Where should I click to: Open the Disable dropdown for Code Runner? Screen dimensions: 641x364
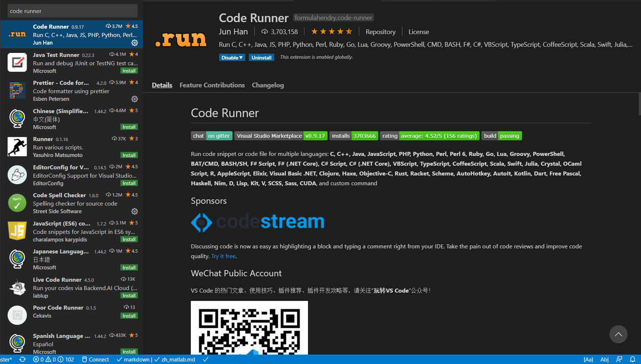pyautogui.click(x=232, y=57)
